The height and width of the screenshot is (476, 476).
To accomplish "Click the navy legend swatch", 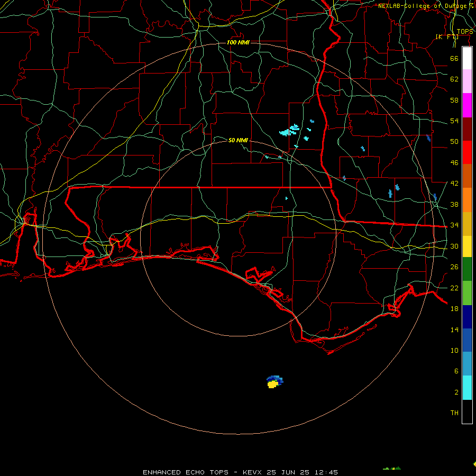I will [467, 317].
